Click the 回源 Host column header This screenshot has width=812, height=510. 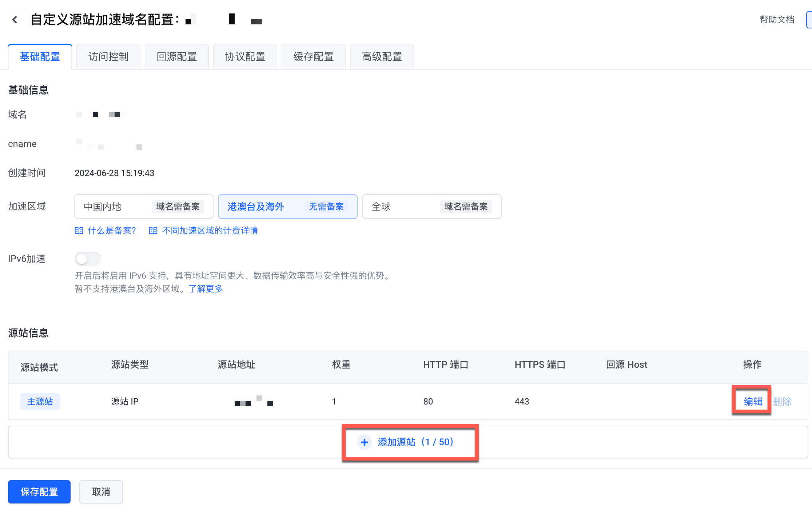click(626, 364)
